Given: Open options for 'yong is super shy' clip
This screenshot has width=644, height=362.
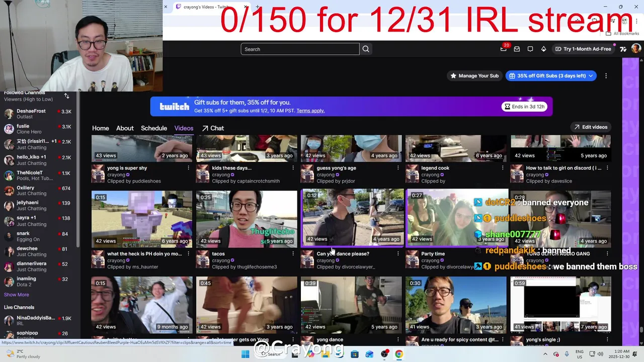Looking at the screenshot, I should click(x=189, y=168).
